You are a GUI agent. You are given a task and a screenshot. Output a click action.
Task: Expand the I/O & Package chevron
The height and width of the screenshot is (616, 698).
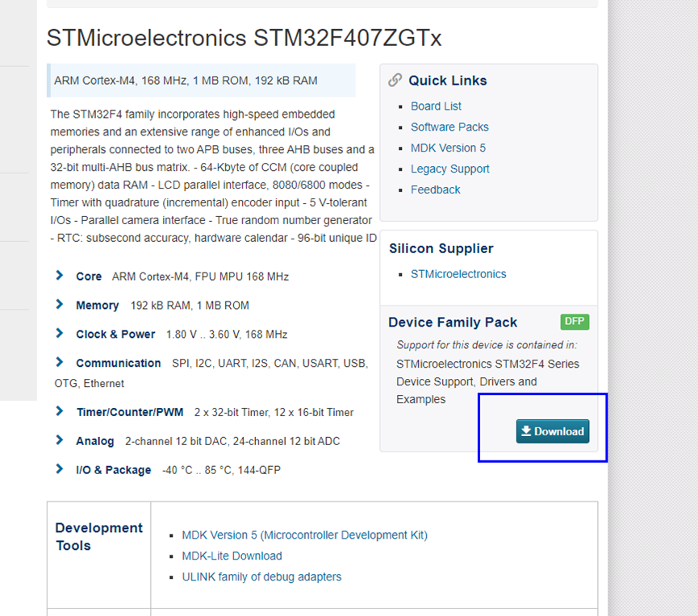[x=59, y=468]
